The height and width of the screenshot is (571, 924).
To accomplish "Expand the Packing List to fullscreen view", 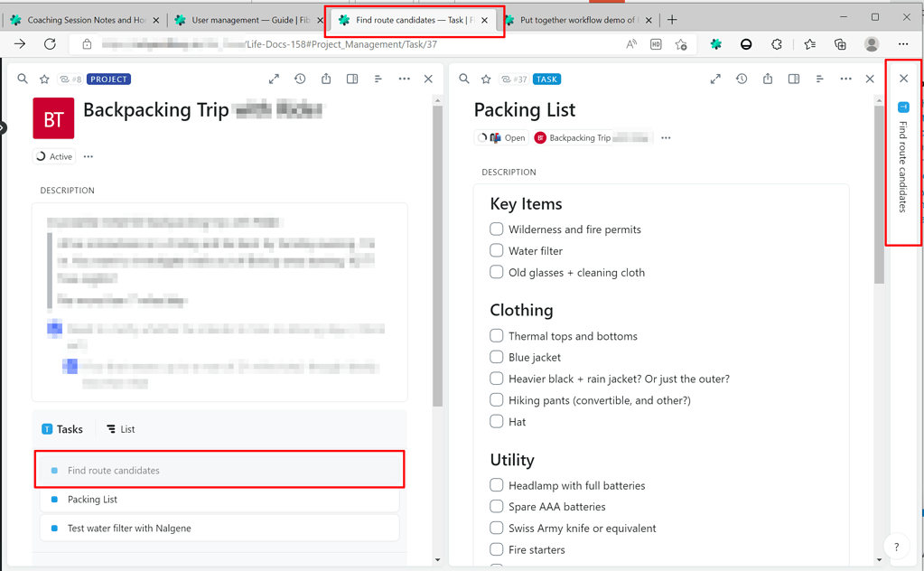I will pos(715,79).
